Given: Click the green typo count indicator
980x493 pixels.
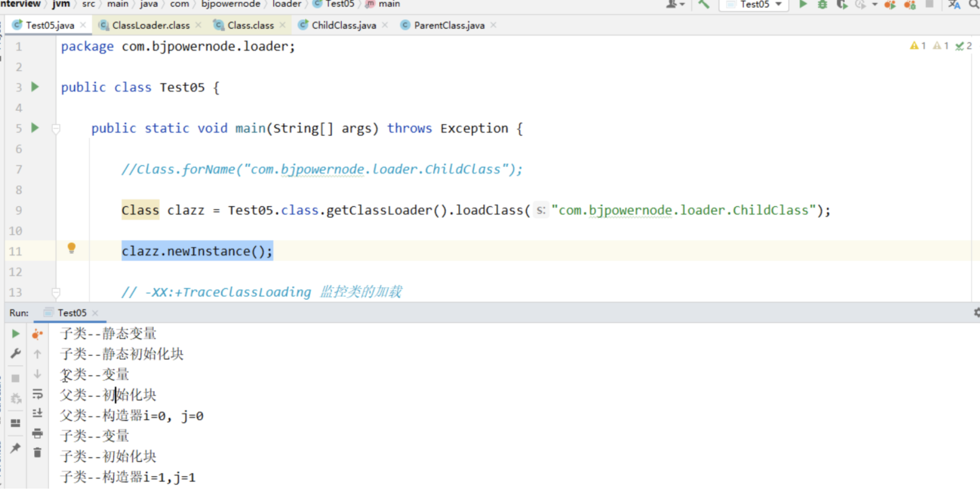Looking at the screenshot, I should (964, 46).
